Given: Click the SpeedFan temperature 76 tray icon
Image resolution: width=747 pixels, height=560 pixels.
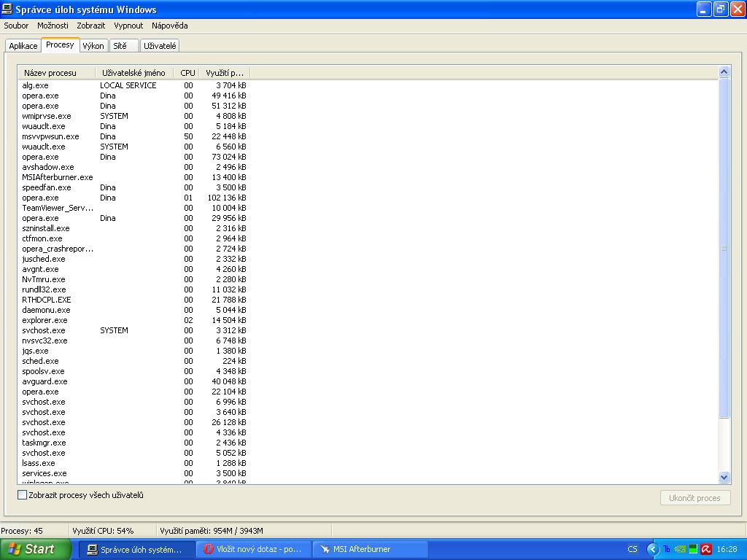Looking at the screenshot, I should pos(667,549).
